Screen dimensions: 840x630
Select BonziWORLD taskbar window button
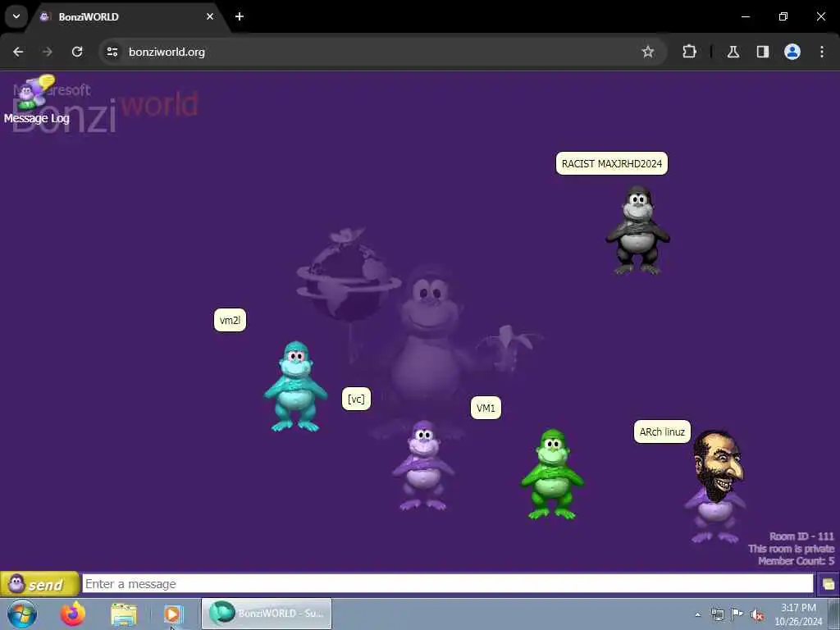(267, 614)
